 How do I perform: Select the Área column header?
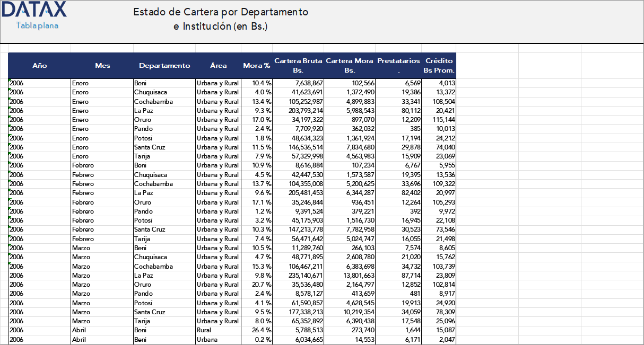click(x=218, y=66)
